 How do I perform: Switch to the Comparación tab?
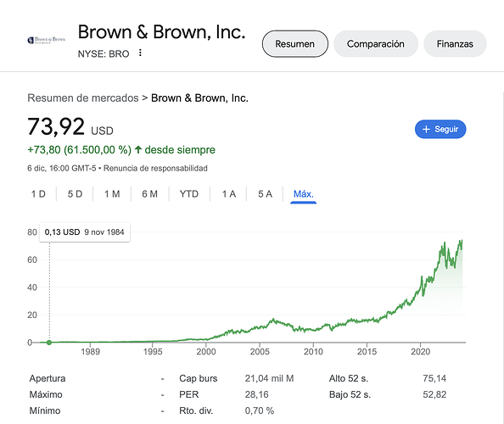coord(375,44)
